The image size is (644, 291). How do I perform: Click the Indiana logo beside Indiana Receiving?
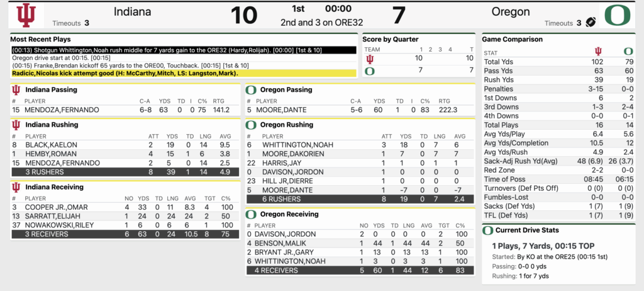coord(16,187)
